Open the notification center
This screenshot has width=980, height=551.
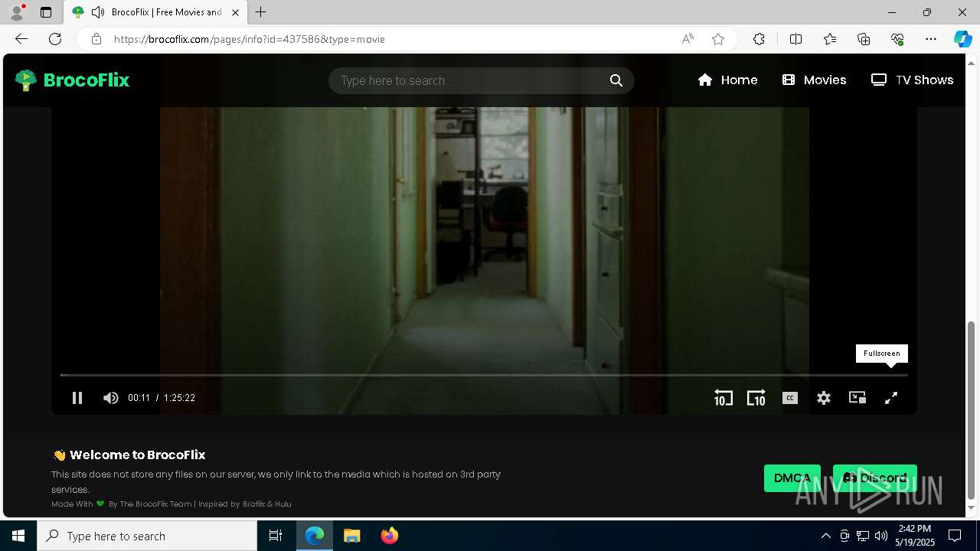coord(955,536)
